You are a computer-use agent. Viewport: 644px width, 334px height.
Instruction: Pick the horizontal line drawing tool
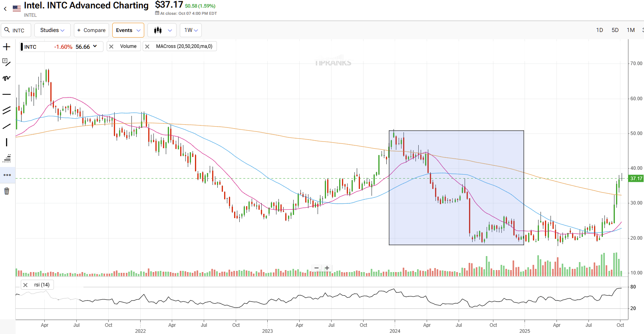coord(6,95)
